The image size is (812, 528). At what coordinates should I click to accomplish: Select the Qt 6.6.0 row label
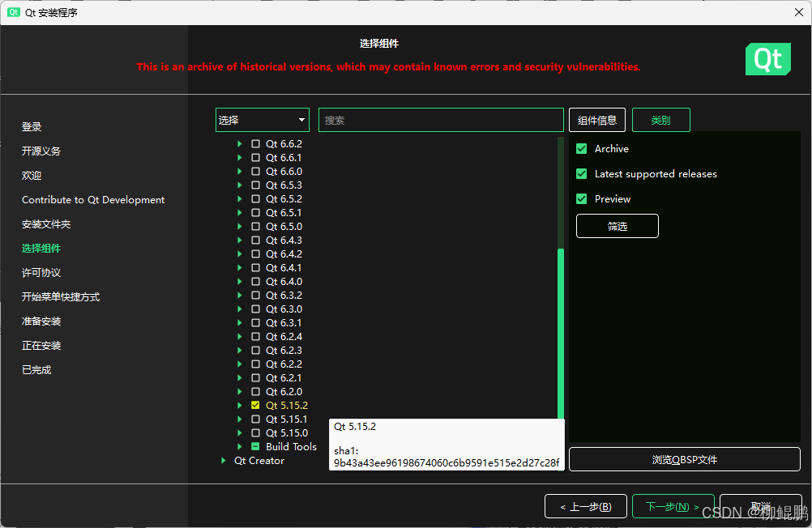pyautogui.click(x=284, y=172)
